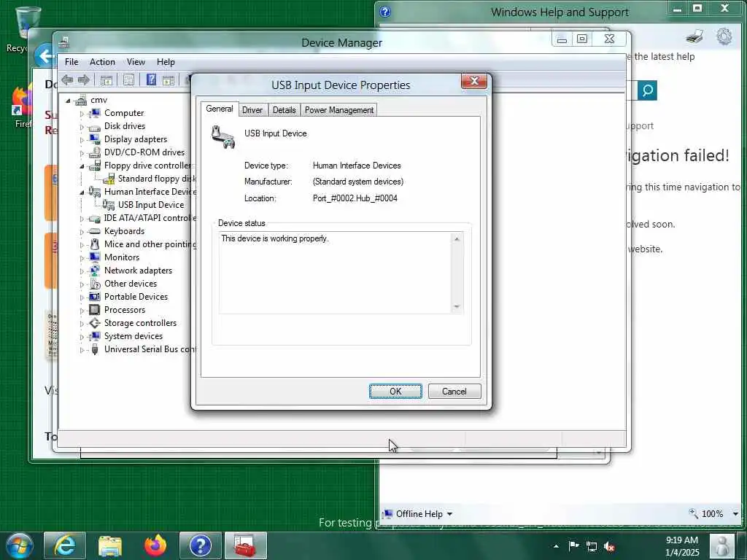747x560 pixels.
Task: Expand the Computer tree node
Action: coord(82,114)
